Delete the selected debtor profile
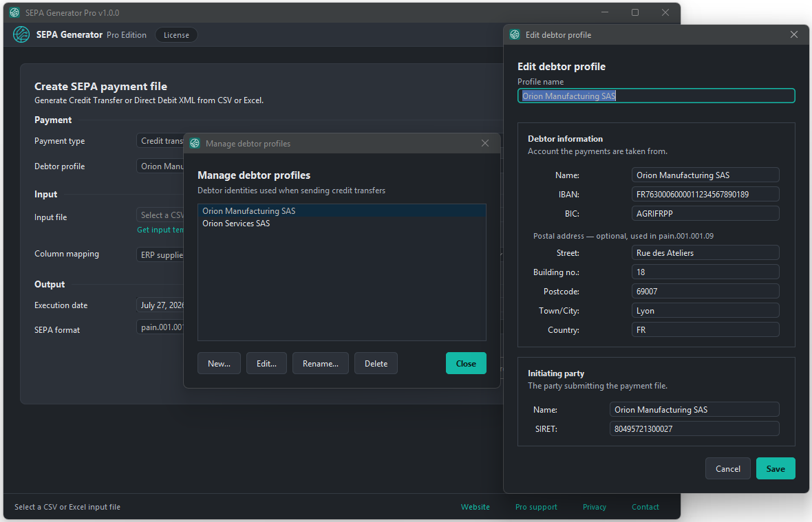The height and width of the screenshot is (522, 812). click(376, 363)
